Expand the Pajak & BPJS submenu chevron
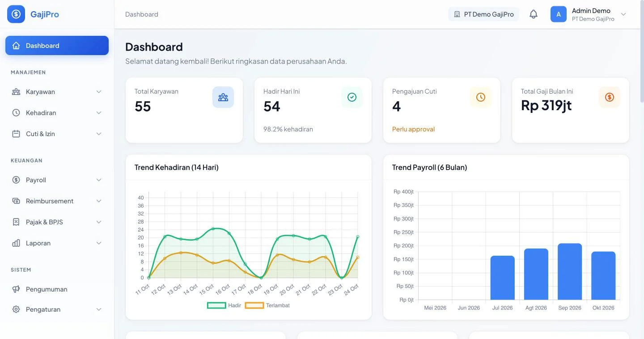The image size is (644, 339). tap(99, 222)
